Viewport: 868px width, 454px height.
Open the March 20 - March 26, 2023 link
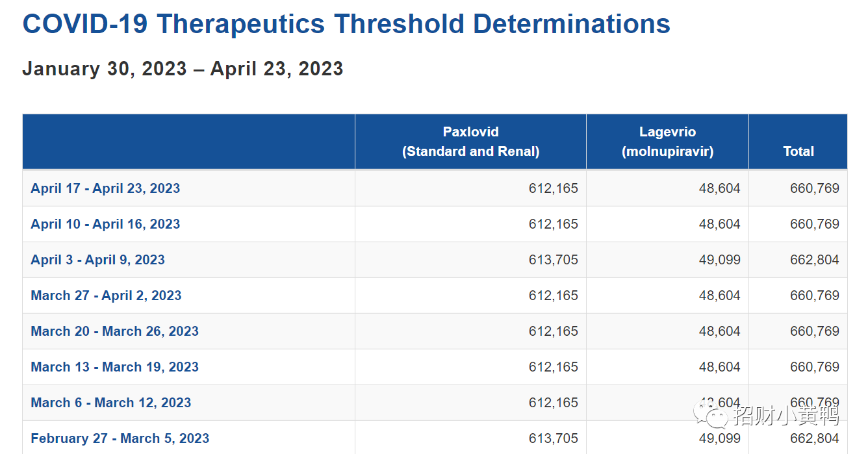[x=114, y=331]
